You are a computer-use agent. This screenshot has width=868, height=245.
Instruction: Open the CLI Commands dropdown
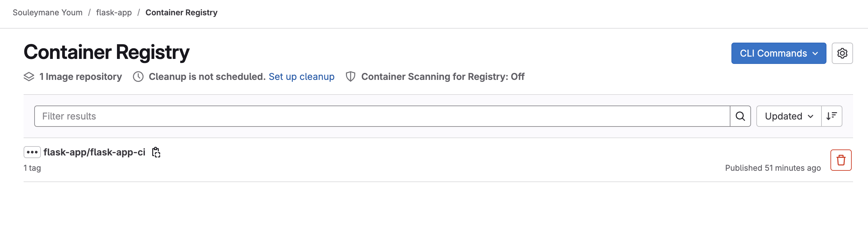778,53
